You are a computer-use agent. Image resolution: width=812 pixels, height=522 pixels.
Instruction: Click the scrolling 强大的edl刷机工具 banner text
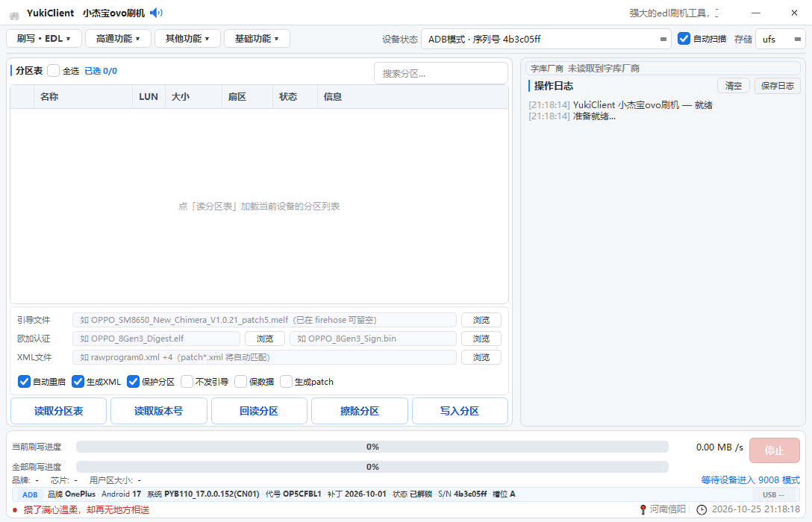click(674, 13)
